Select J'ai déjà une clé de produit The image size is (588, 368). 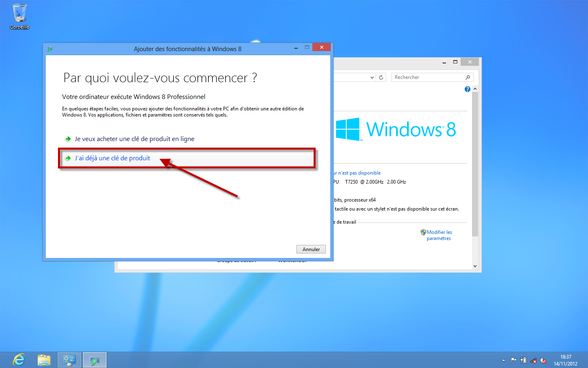[x=188, y=158]
